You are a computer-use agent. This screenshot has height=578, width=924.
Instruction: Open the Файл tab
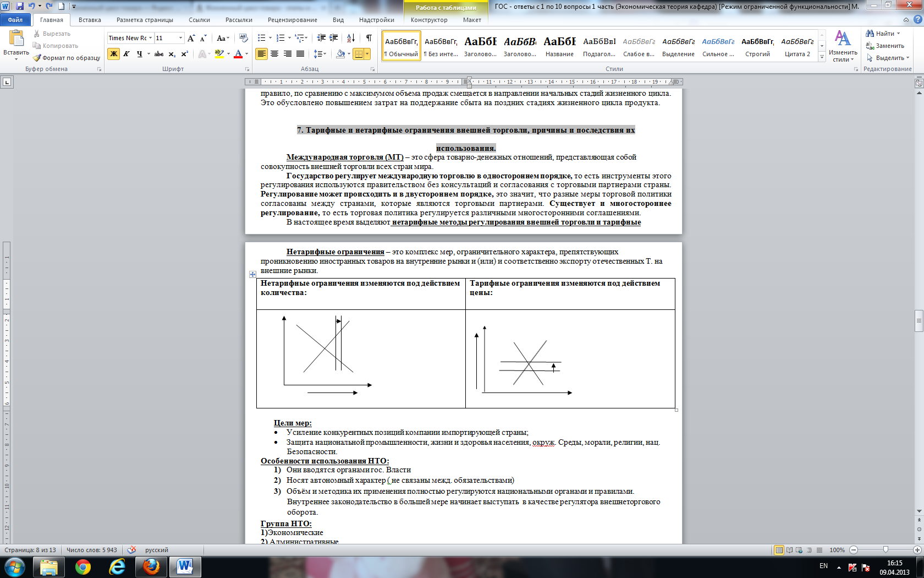click(15, 20)
